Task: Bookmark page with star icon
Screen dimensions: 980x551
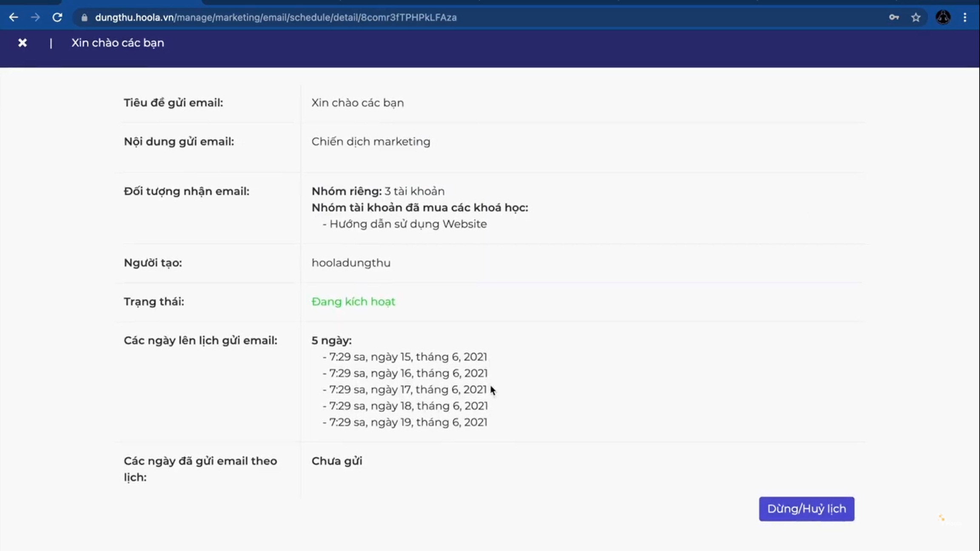Action: 916,17
